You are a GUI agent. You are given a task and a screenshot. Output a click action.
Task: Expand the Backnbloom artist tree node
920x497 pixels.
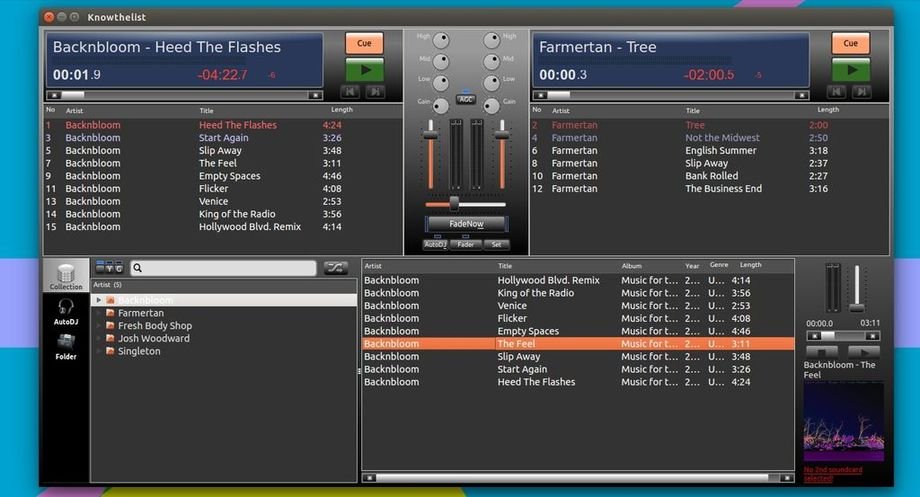point(98,300)
